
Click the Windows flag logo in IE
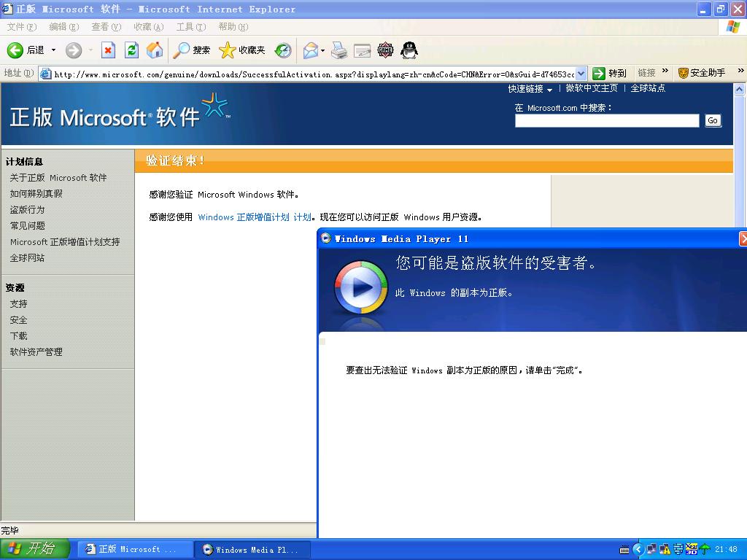[732, 27]
